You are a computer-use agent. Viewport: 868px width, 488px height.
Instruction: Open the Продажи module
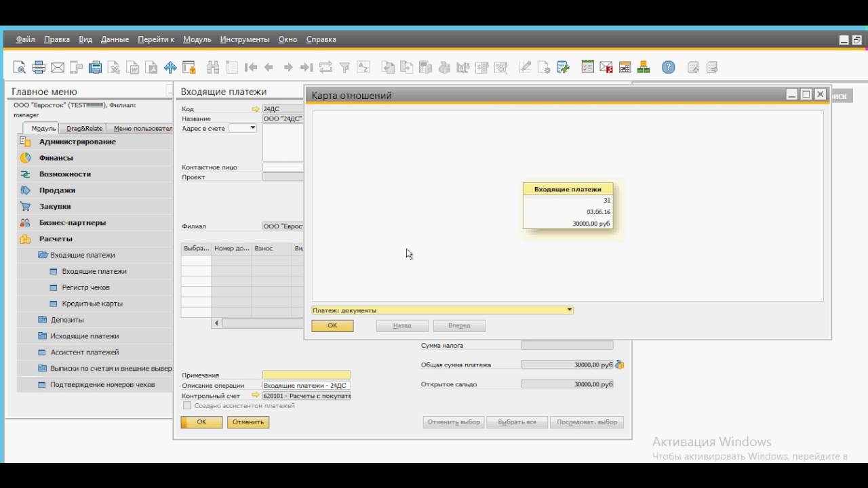tap(57, 190)
